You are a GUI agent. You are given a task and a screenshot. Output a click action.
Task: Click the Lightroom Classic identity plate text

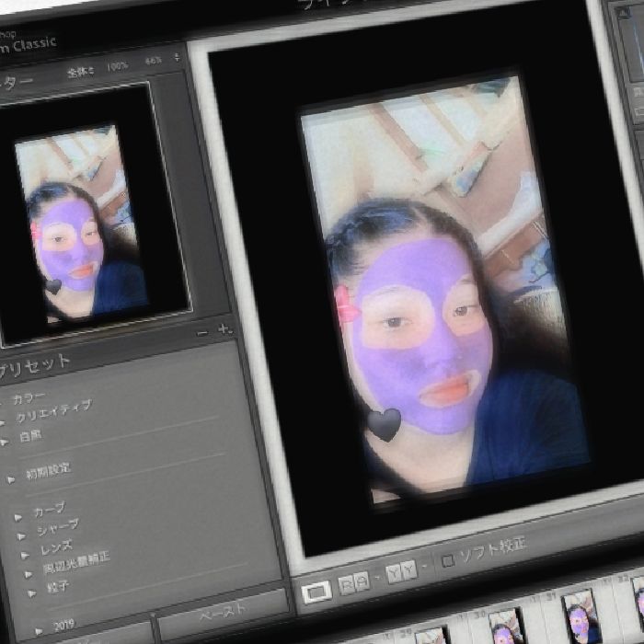point(28,44)
